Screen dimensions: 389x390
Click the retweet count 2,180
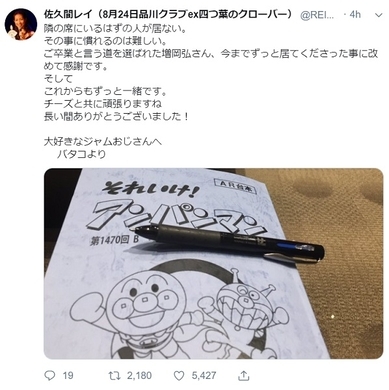(x=139, y=376)
